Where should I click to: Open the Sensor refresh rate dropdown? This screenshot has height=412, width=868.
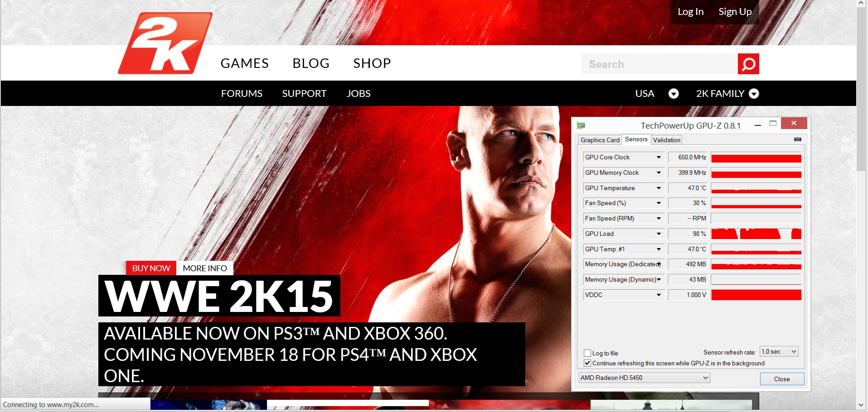pos(779,352)
